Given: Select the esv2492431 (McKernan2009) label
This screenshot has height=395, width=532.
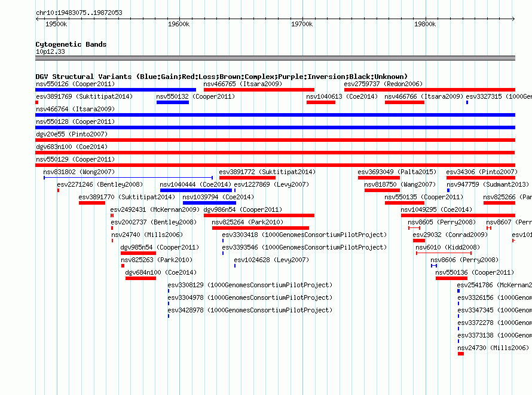Looking at the screenshot, I should point(155,209).
